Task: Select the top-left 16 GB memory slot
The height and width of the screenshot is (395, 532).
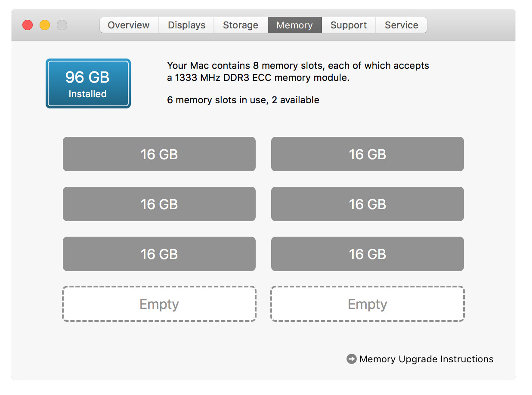Action: click(x=159, y=154)
